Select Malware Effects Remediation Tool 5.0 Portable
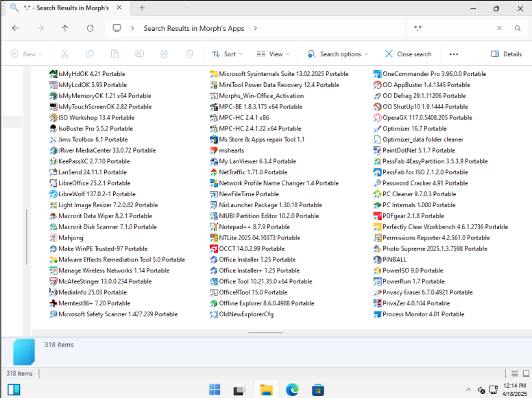 pos(117,260)
